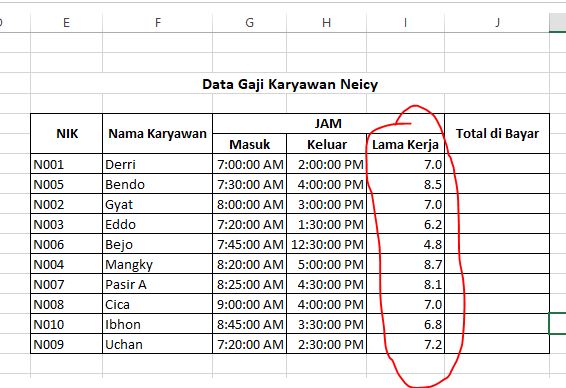Select Ibhon's Masuk time 8:45:00 AM

[249, 324]
